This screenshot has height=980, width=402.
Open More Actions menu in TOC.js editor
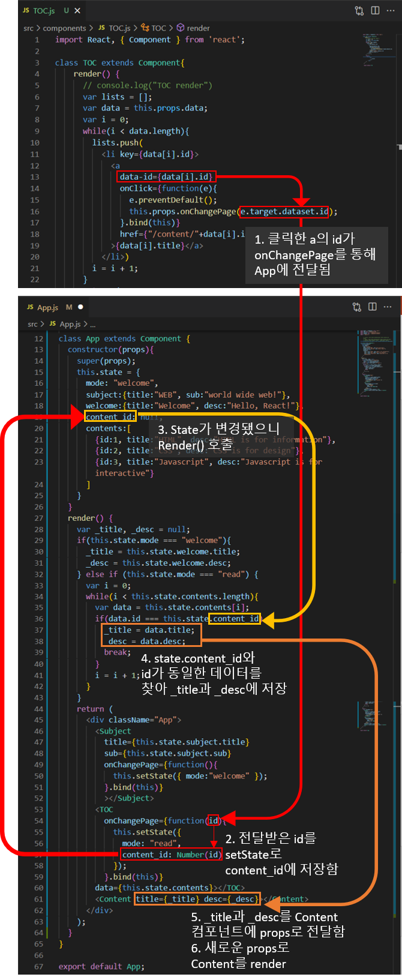point(390,11)
